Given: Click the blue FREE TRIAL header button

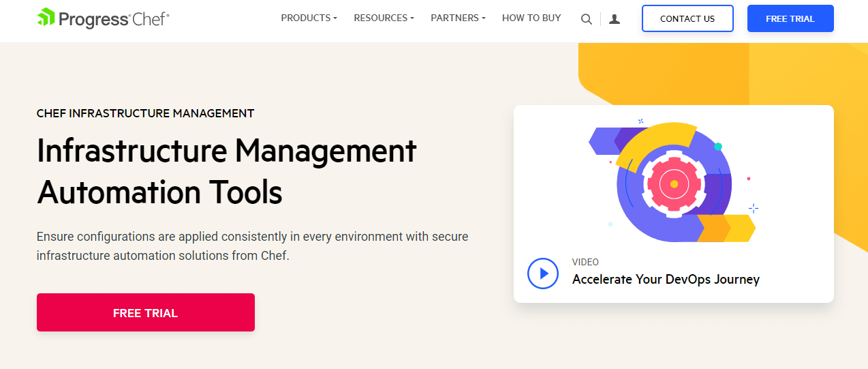Looking at the screenshot, I should [x=790, y=18].
